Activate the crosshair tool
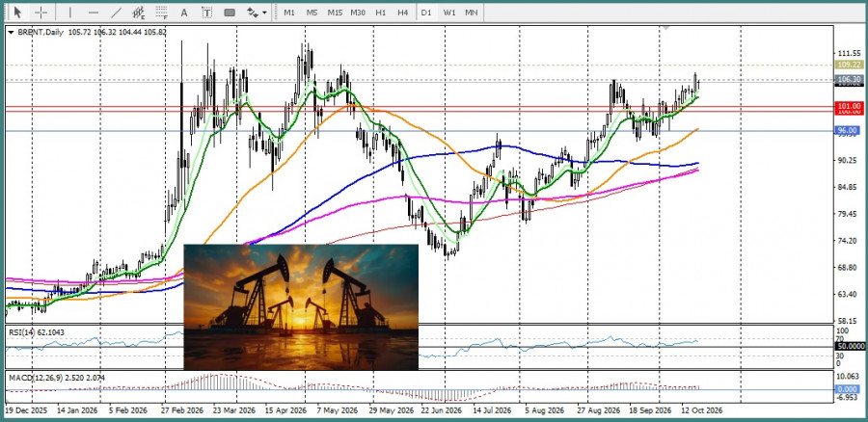868x422 pixels. pyautogui.click(x=41, y=13)
